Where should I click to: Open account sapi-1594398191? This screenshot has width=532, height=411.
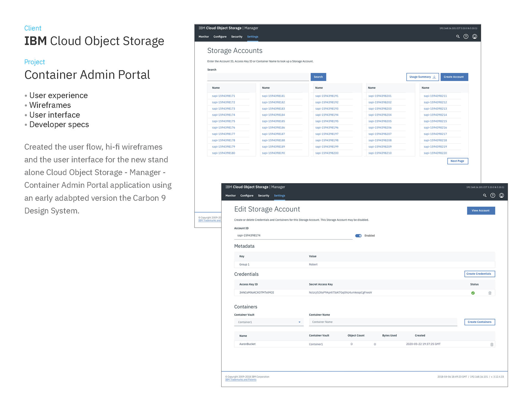tap(327, 96)
